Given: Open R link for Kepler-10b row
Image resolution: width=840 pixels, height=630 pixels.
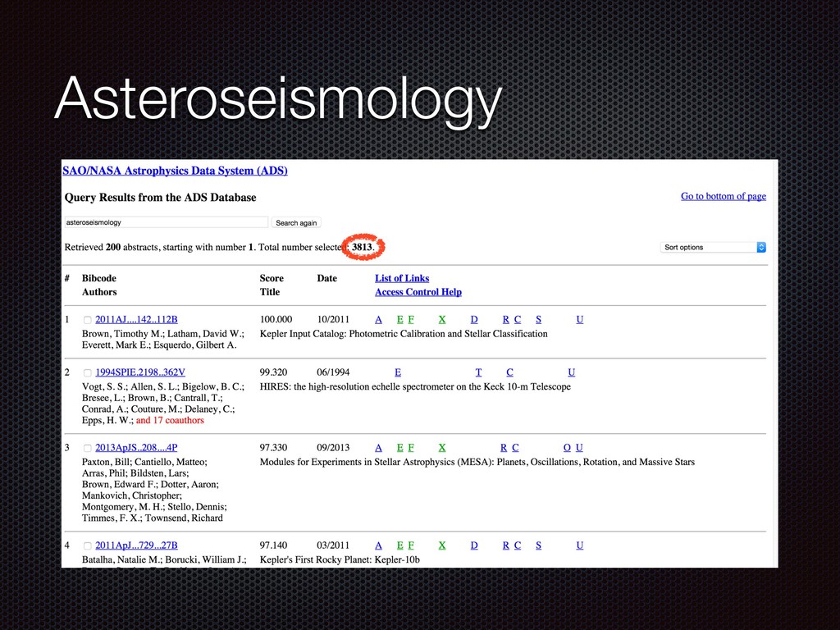Looking at the screenshot, I should [x=505, y=546].
